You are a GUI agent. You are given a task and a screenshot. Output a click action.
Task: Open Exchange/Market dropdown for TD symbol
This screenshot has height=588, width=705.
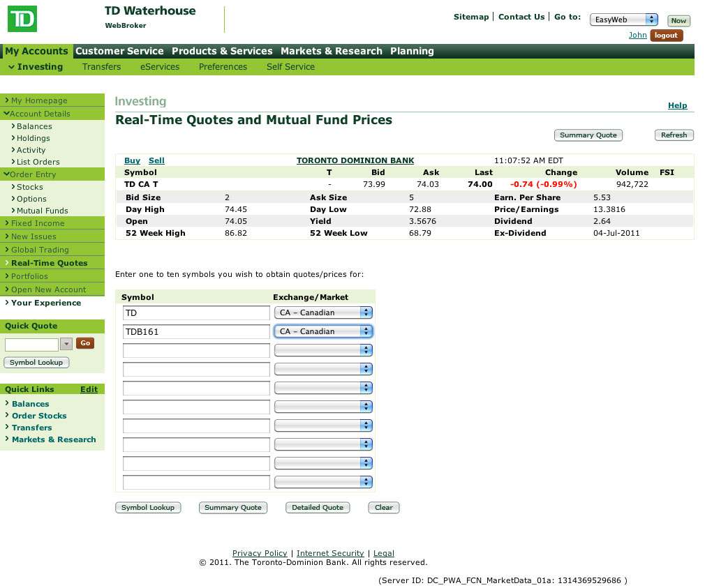(324, 312)
